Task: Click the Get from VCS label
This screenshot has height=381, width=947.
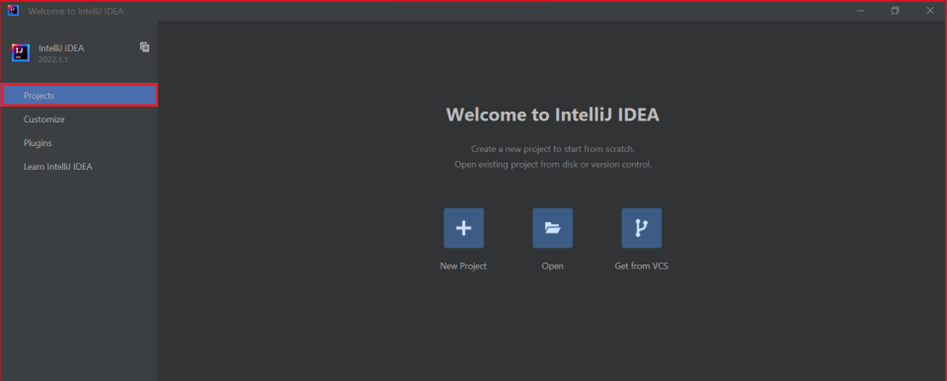Action: [641, 266]
